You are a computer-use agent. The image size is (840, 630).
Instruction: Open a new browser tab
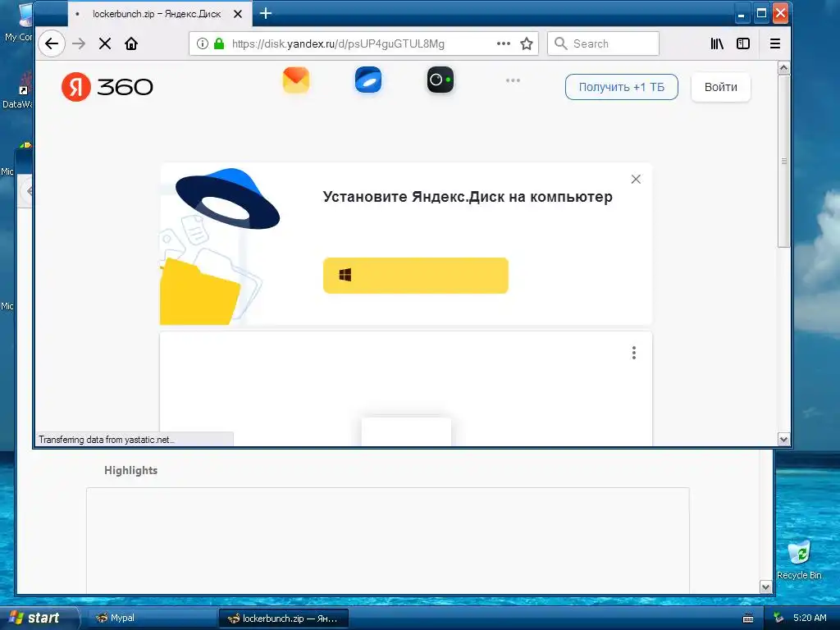[266, 13]
